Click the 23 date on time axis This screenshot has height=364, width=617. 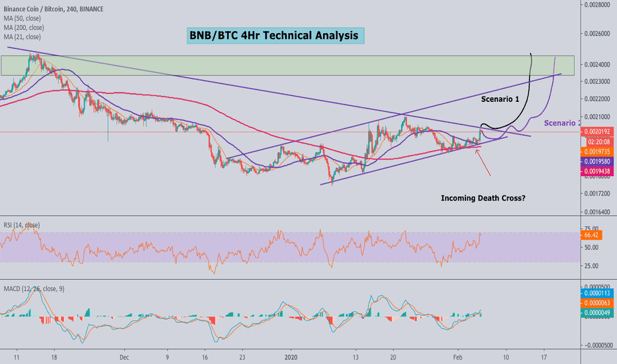[242, 357]
